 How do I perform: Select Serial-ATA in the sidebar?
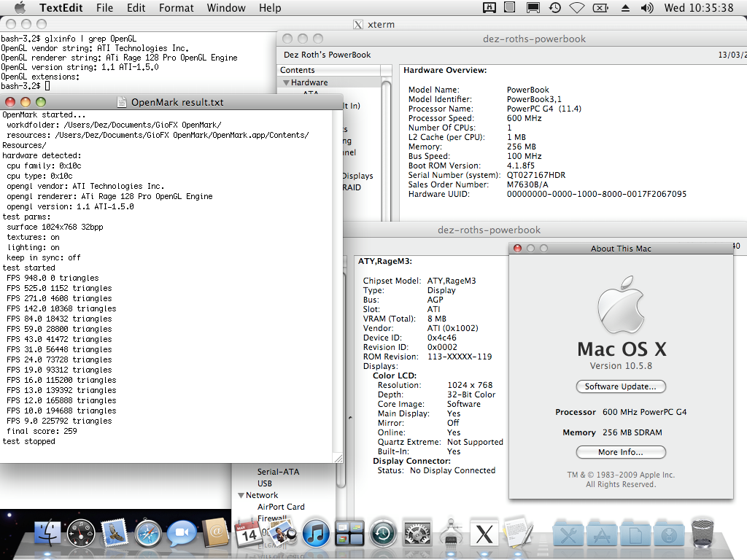click(278, 472)
